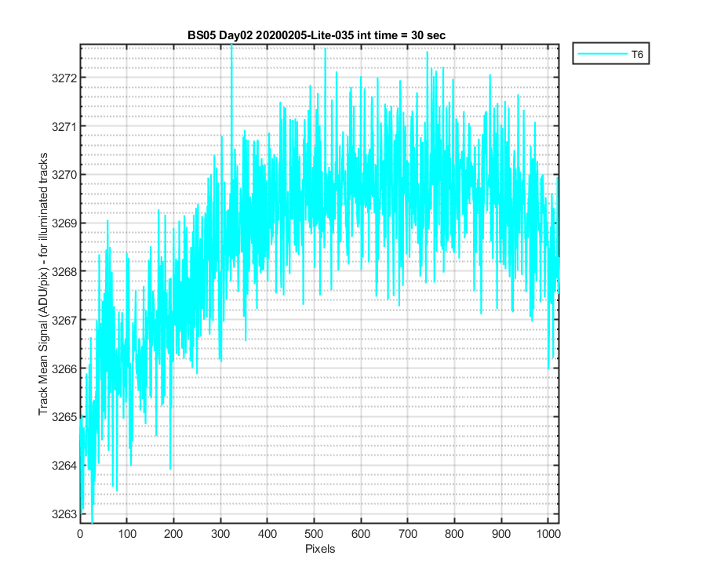Click x-axis tick label 300
The width and height of the screenshot is (706, 588).
(220, 534)
